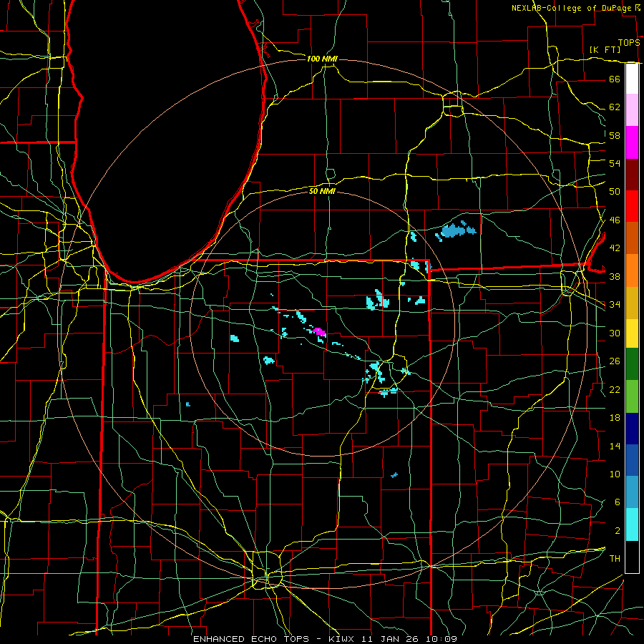Select the magenta swatch in the color scale
The image size is (644, 644).
click(x=632, y=142)
